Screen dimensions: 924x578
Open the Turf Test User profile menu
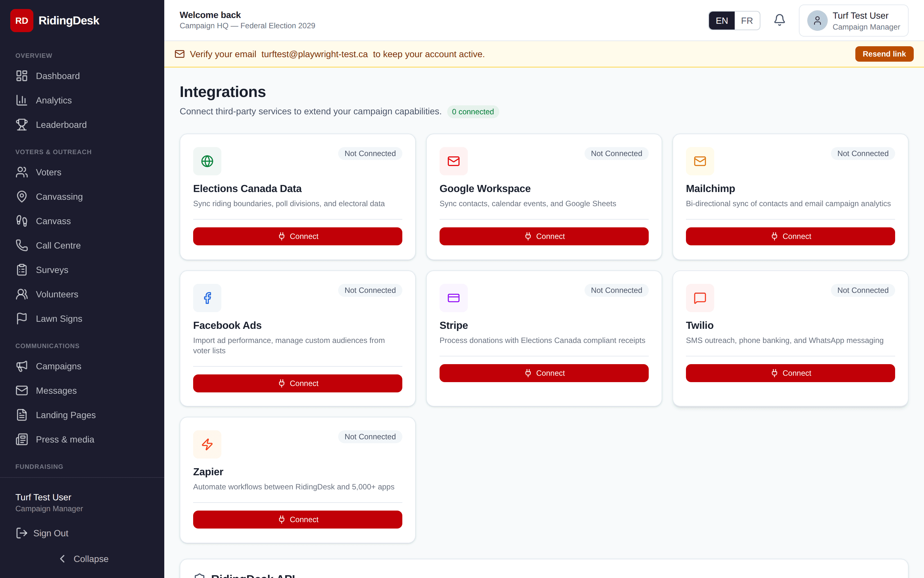point(853,21)
